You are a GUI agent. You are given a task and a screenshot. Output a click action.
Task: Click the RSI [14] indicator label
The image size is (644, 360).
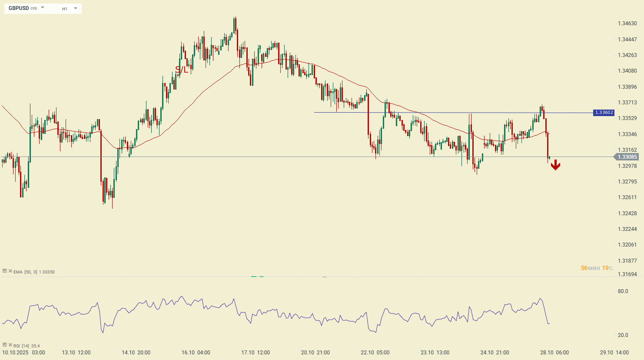coord(22,346)
